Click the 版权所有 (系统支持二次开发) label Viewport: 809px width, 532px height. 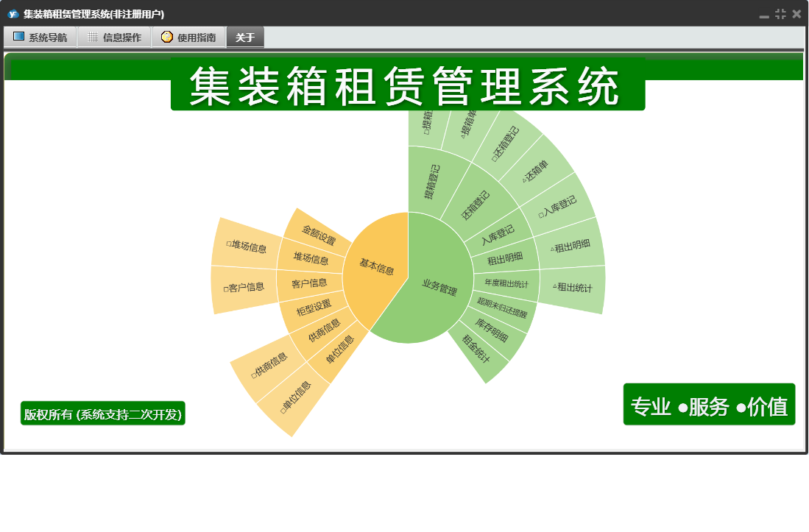102,414
